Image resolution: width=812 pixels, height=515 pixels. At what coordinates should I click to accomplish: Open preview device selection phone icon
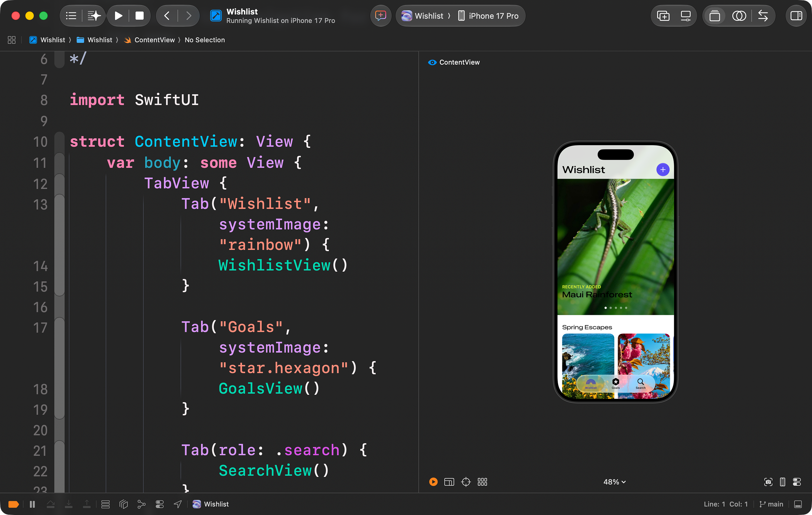coord(782,482)
